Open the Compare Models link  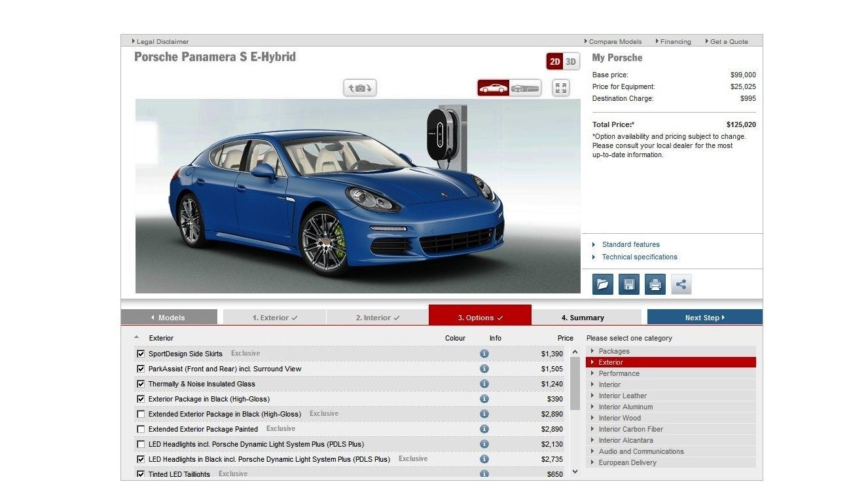(613, 41)
